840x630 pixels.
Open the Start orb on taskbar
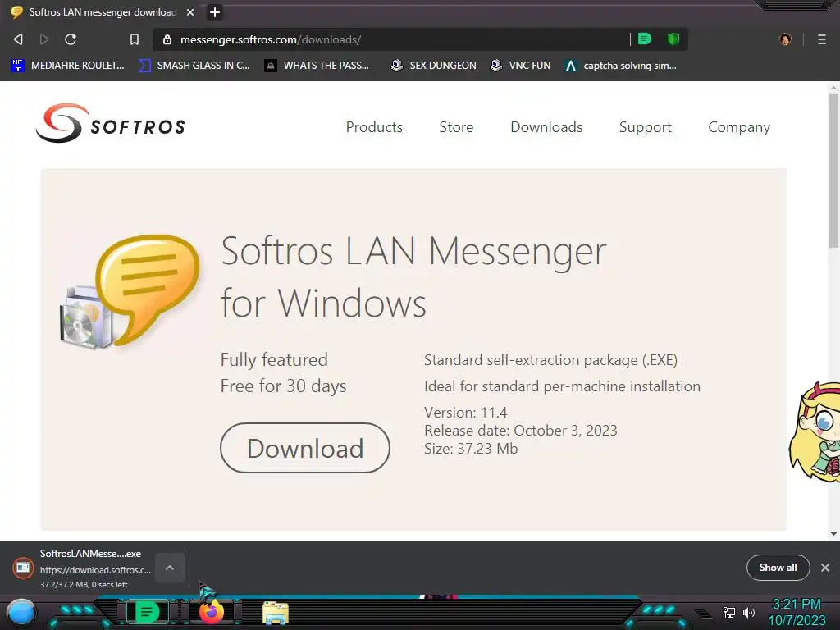point(21,613)
